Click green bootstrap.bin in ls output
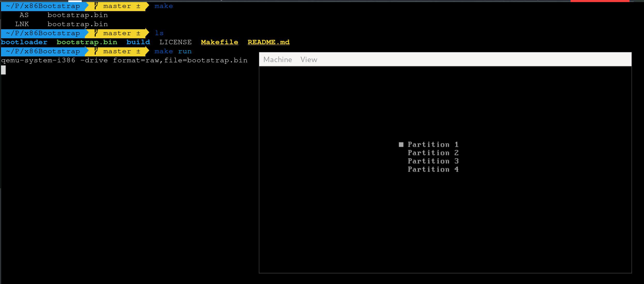 coord(87,42)
